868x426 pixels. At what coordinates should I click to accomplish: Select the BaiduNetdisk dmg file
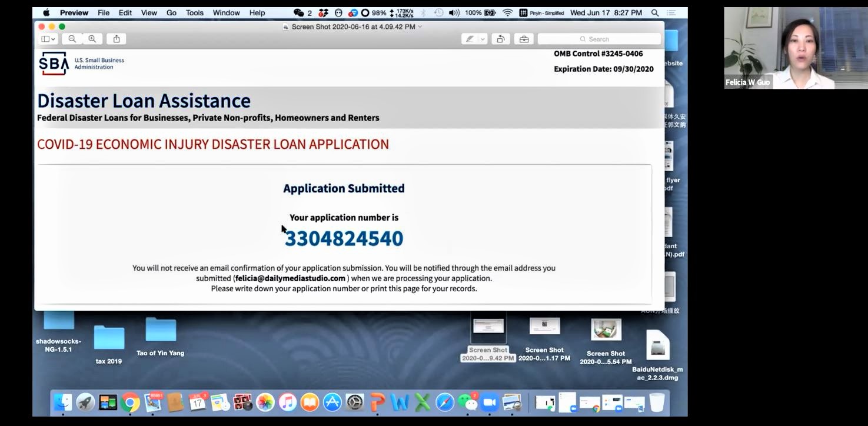click(x=657, y=355)
